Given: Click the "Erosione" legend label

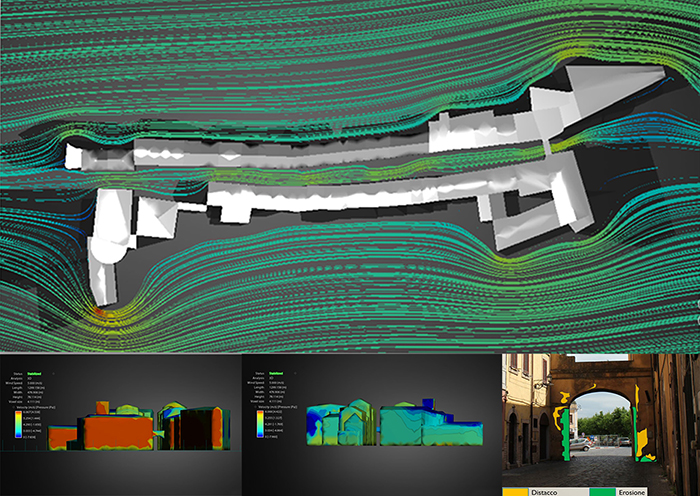Looking at the screenshot, I should [632, 492].
